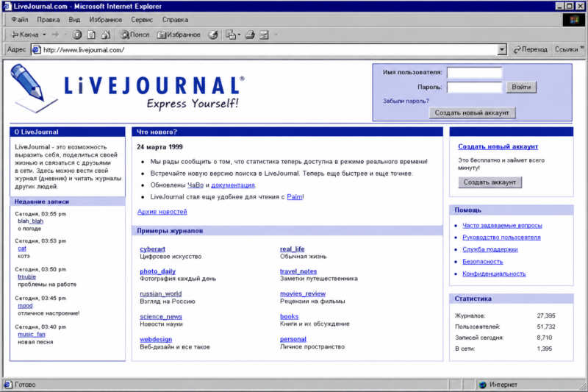This screenshot has height=392, width=588.
Task: Click the Search (Поиск) toolbar button
Action: point(135,35)
